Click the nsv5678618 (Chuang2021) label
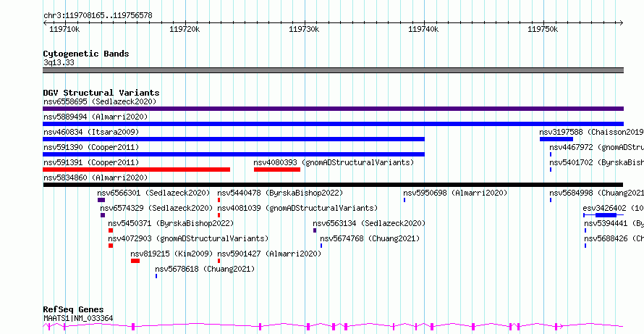Image resolution: width=644 pixels, height=334 pixels. [205, 269]
